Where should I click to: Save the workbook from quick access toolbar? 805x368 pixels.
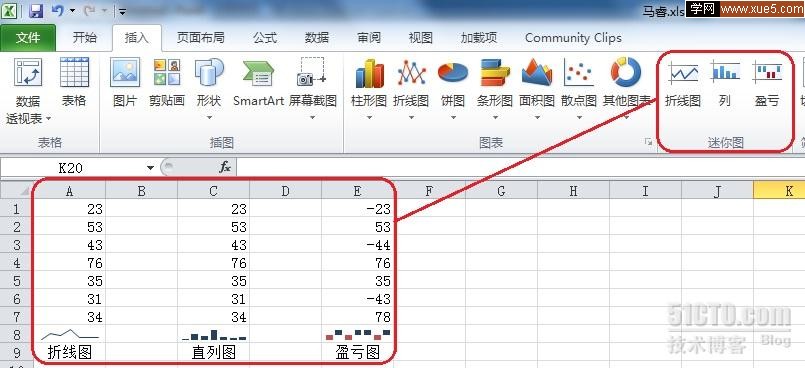36,11
